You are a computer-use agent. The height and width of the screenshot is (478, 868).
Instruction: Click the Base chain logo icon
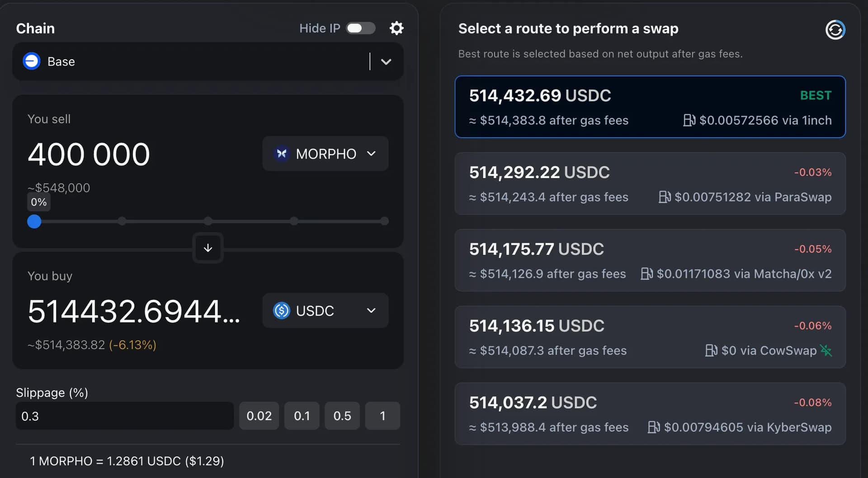tap(32, 61)
